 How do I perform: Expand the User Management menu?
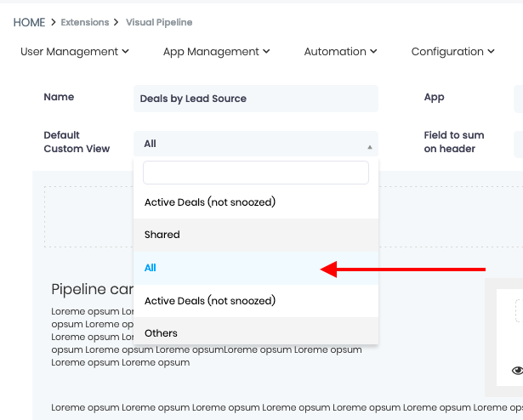(75, 52)
